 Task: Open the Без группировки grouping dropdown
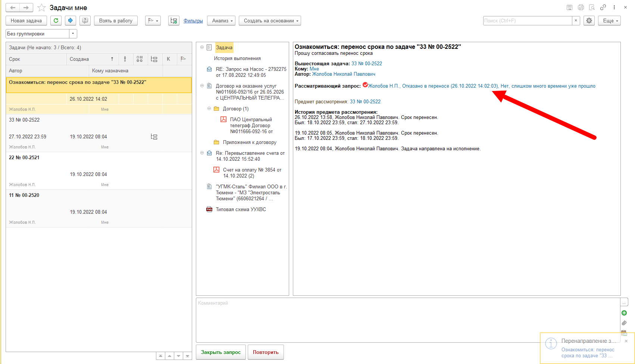[73, 34]
